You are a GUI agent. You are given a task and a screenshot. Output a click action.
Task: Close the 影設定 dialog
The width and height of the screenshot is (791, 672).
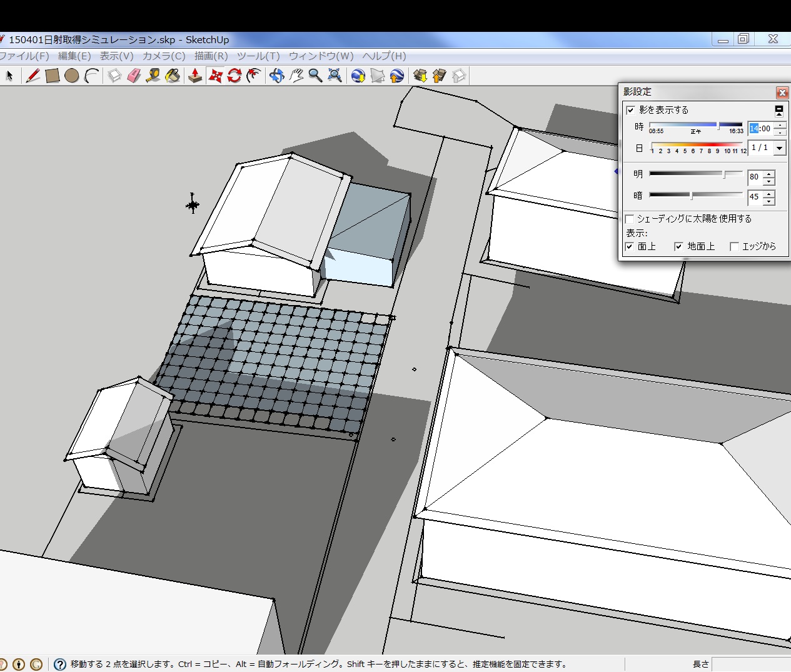coord(782,93)
